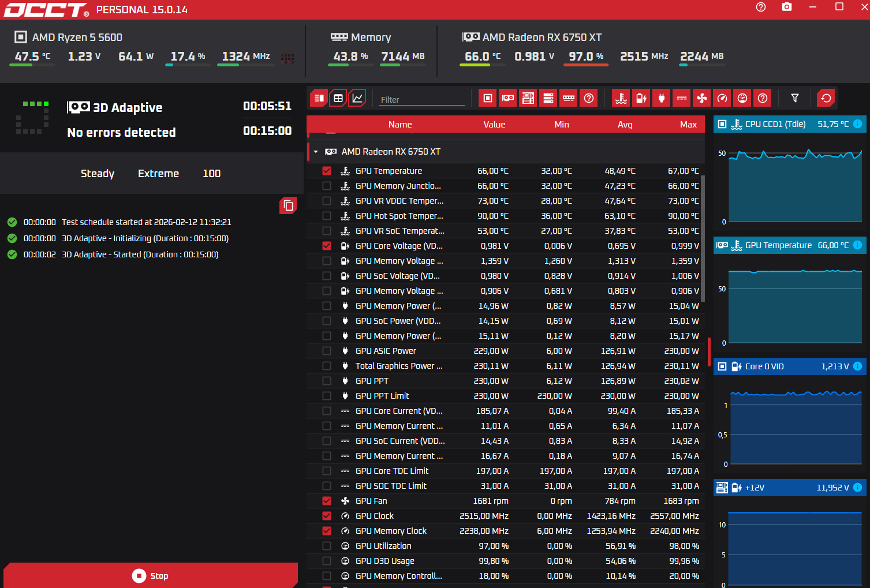Toggle other-hardware question mark filter
870x588 pixels.
click(x=589, y=98)
